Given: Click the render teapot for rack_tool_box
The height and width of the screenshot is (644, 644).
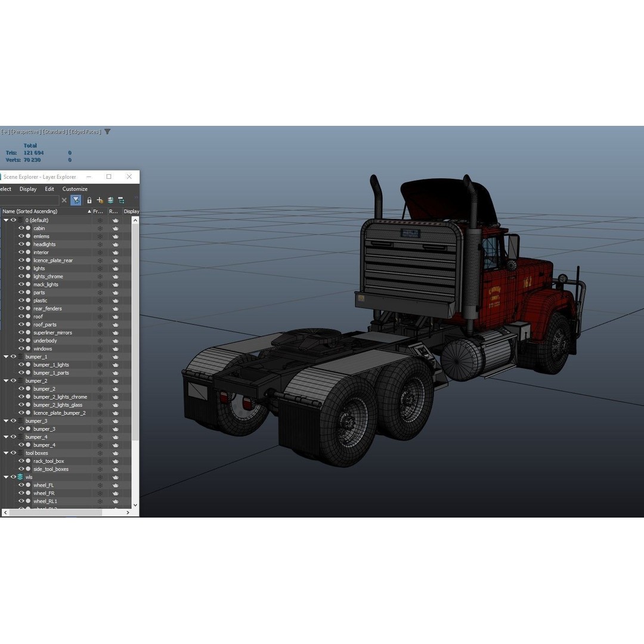Looking at the screenshot, I should point(116,461).
